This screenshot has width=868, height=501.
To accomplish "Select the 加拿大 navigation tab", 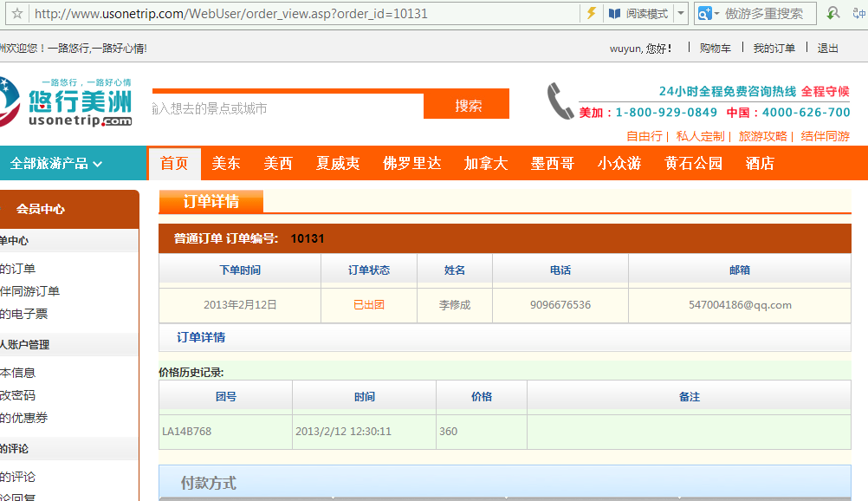I will coord(485,164).
